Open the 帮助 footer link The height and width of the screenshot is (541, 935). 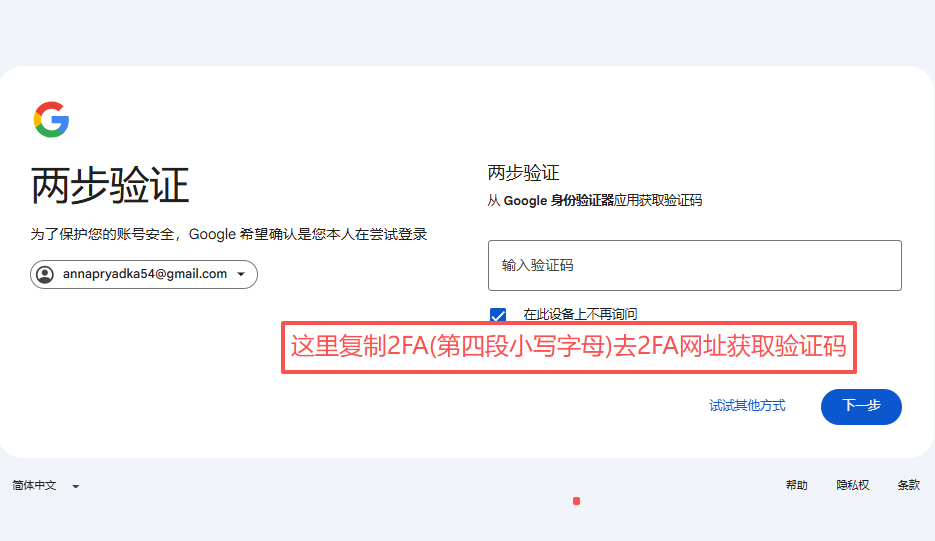pos(797,485)
